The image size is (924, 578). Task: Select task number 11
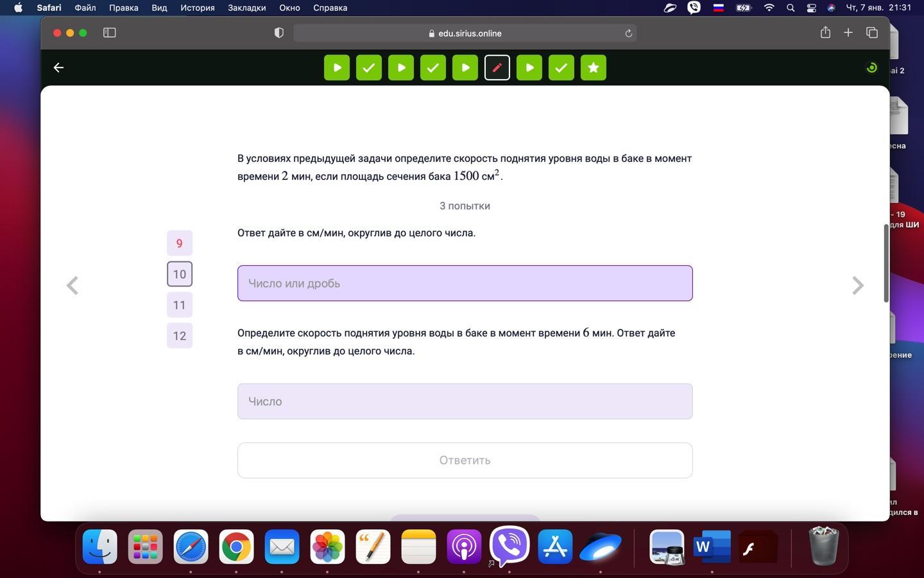(179, 305)
